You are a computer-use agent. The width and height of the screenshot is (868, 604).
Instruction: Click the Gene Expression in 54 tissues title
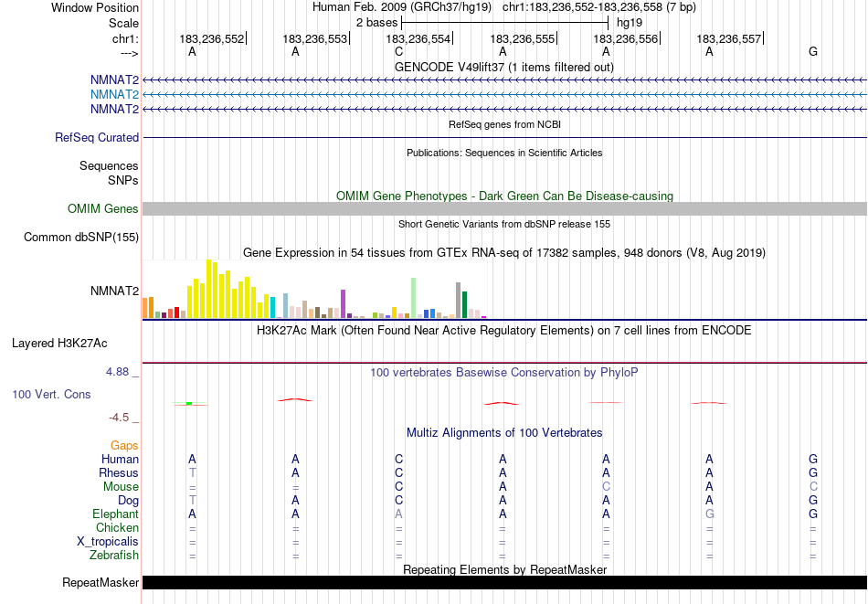point(503,252)
